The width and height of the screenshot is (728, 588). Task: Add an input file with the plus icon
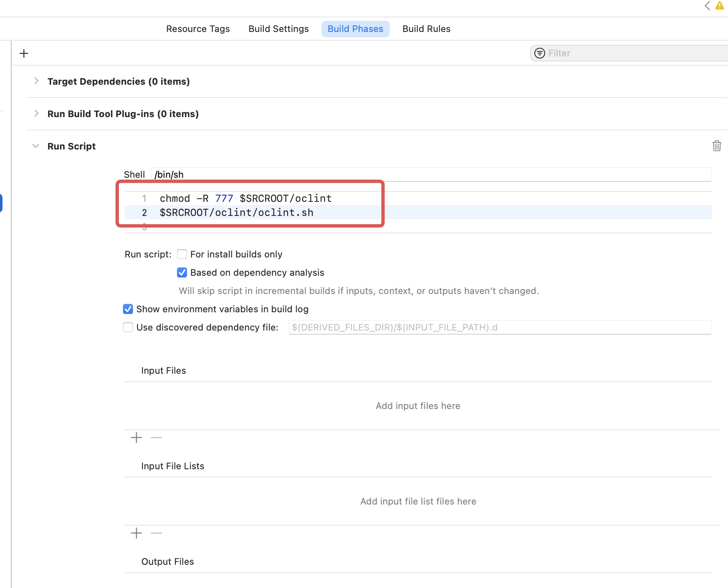(x=136, y=438)
